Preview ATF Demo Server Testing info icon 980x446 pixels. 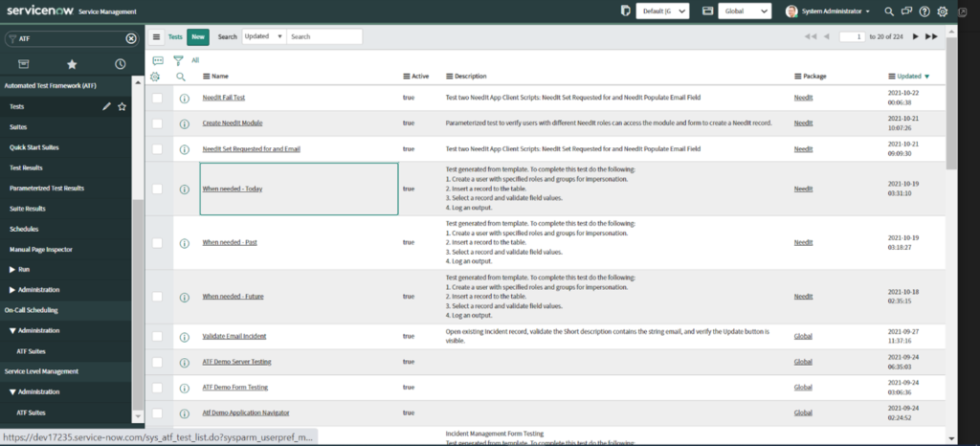tap(185, 363)
